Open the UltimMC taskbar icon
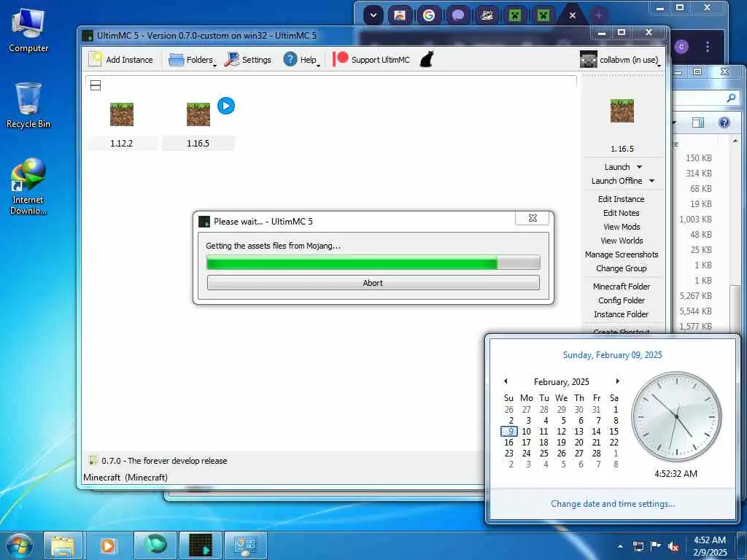 click(x=200, y=545)
